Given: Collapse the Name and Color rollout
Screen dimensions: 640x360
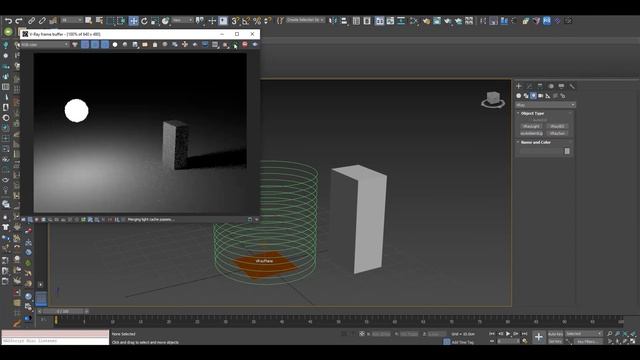Looking at the screenshot, I should (x=536, y=142).
